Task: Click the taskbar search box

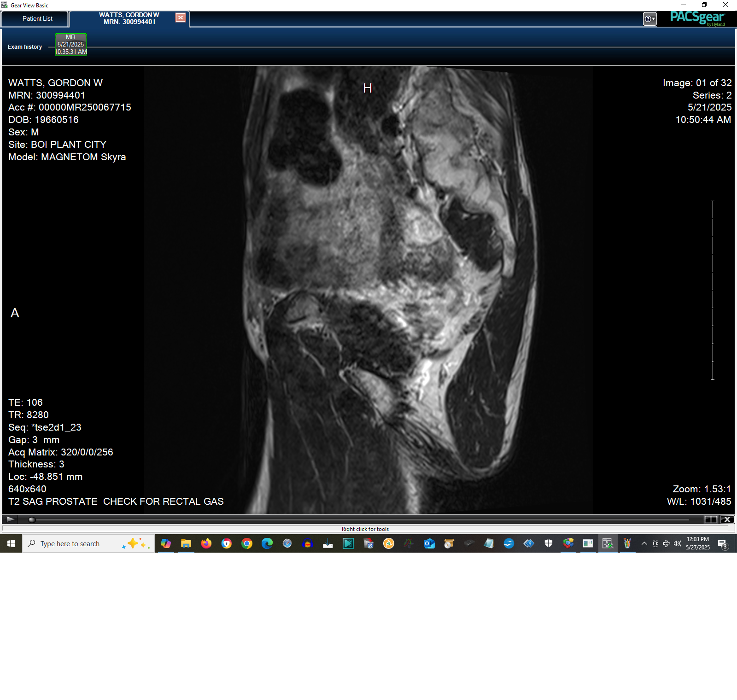Action: [x=88, y=543]
